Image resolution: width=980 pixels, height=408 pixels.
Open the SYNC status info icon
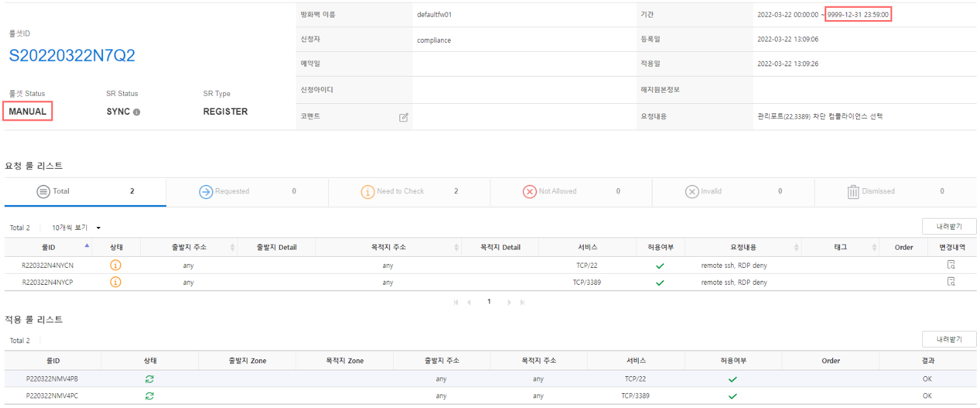(137, 112)
